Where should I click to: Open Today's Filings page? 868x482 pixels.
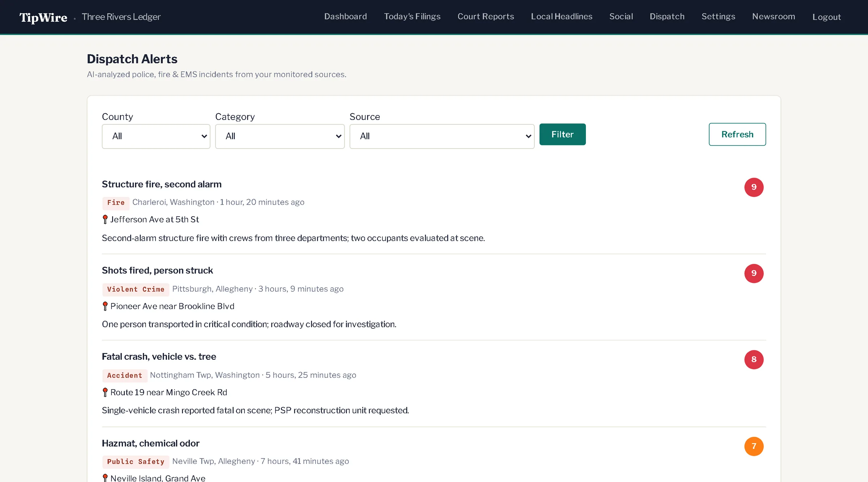click(412, 17)
